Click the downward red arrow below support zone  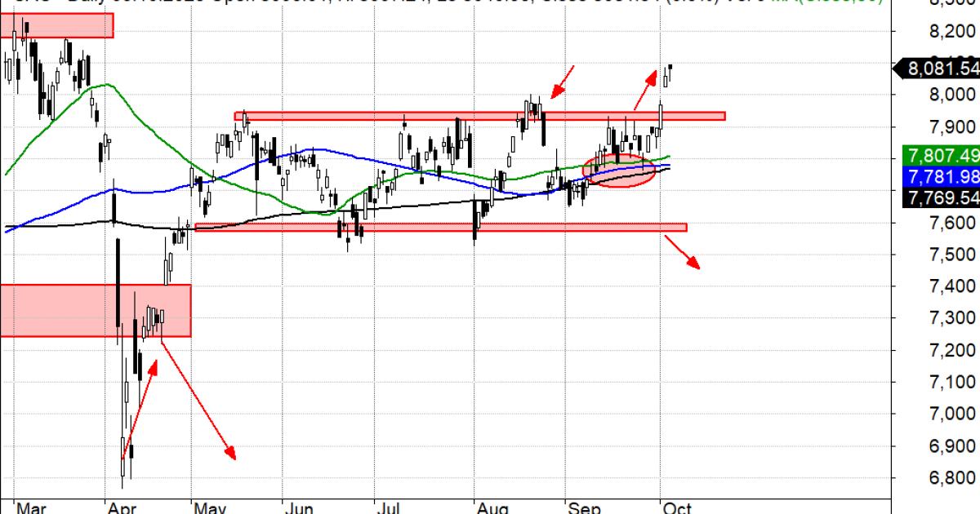[683, 251]
